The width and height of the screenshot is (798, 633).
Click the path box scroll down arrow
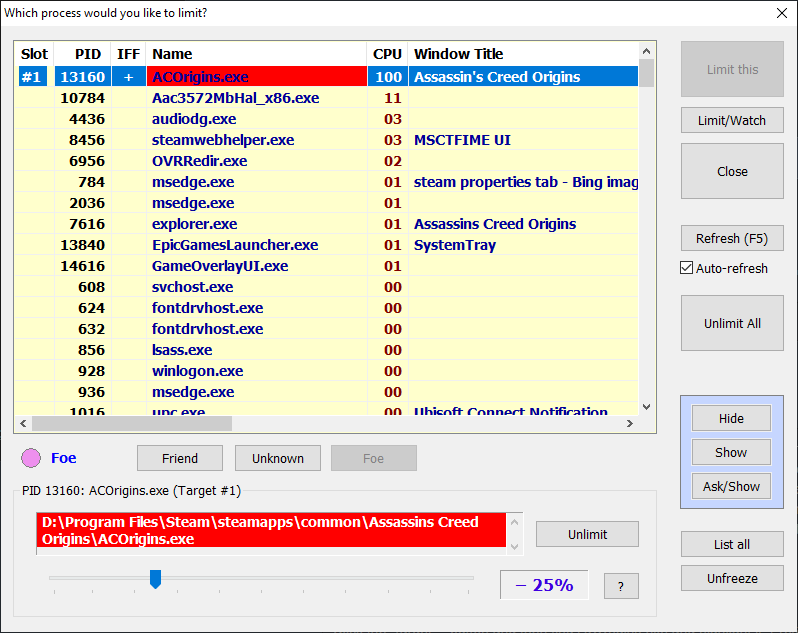coord(515,546)
